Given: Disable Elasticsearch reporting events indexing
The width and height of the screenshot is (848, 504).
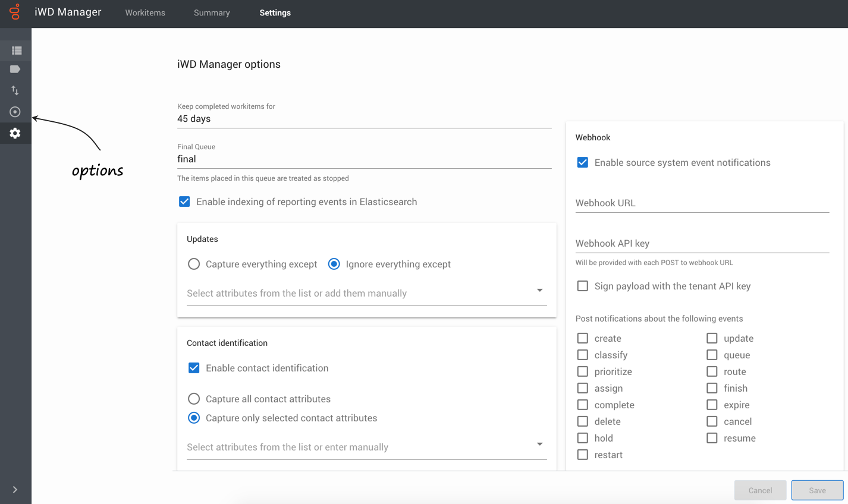Looking at the screenshot, I should pos(184,202).
